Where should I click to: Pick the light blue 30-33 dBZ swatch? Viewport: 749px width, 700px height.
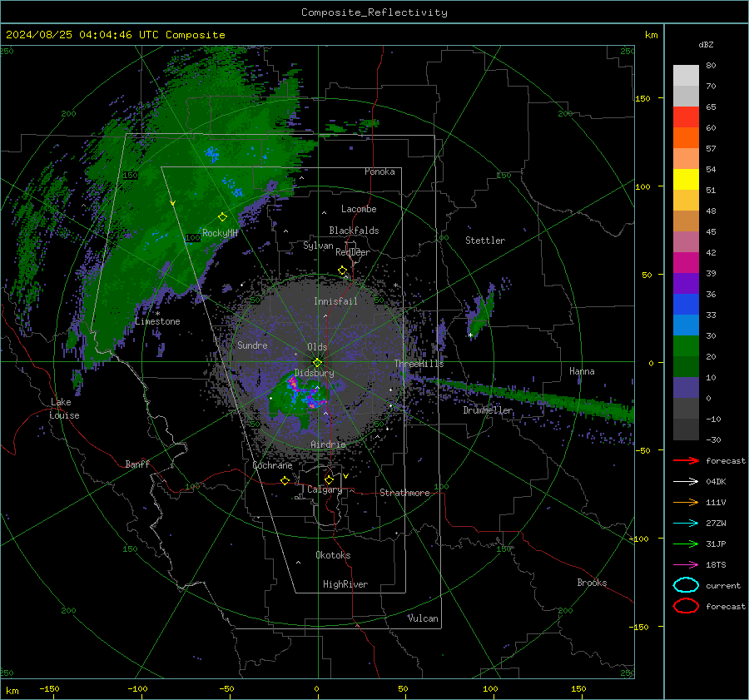[x=686, y=325]
